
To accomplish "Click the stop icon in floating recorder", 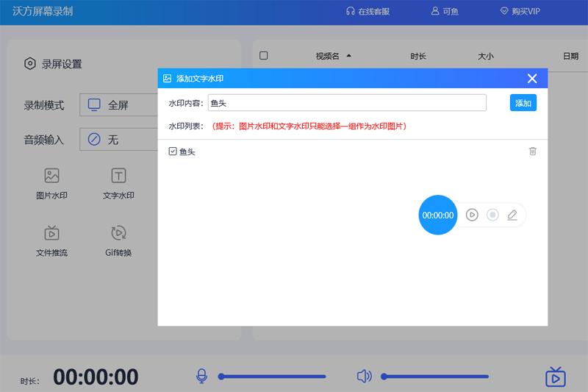I will click(492, 215).
